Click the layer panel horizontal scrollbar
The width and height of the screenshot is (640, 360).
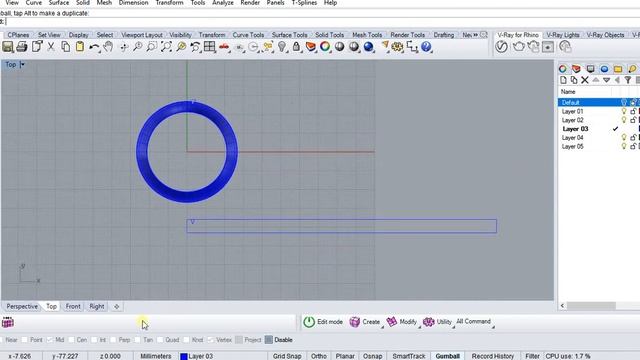pos(591,306)
